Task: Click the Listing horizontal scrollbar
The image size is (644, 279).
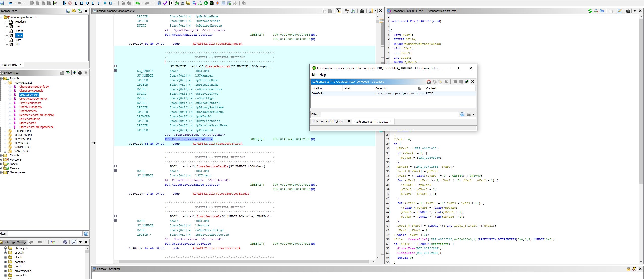Action: tap(244, 261)
